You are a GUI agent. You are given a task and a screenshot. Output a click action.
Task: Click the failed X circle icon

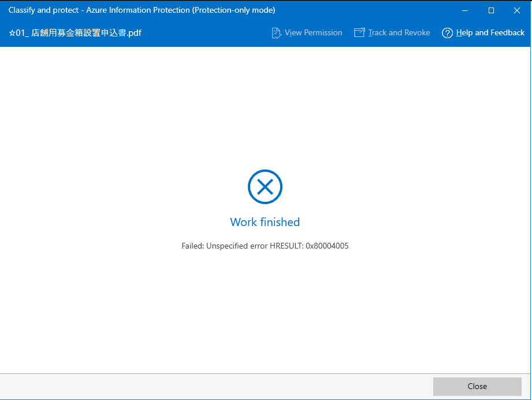265,187
